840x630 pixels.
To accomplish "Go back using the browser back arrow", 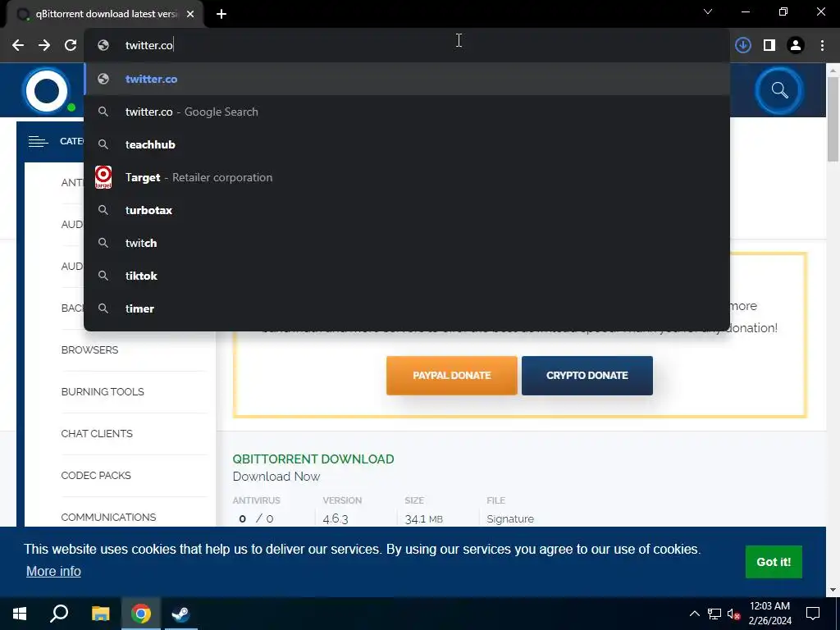I will 18,46.
